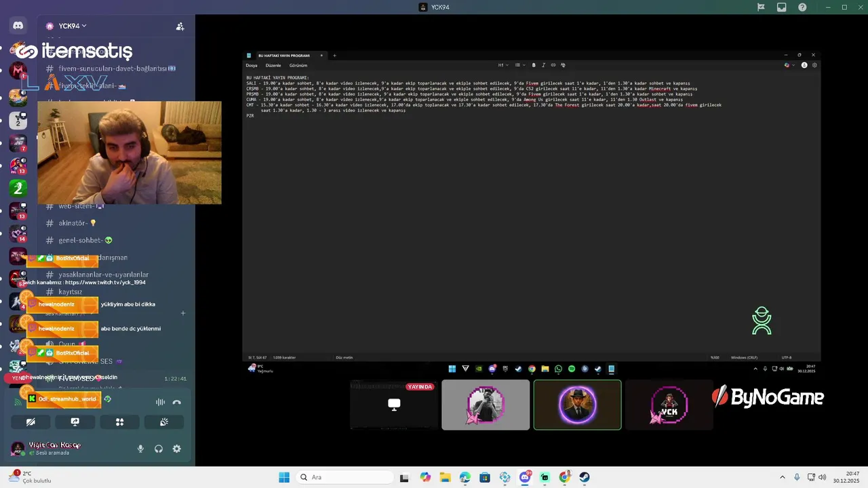Mute the microphone in the user panel
The image size is (868, 488).
(x=141, y=449)
